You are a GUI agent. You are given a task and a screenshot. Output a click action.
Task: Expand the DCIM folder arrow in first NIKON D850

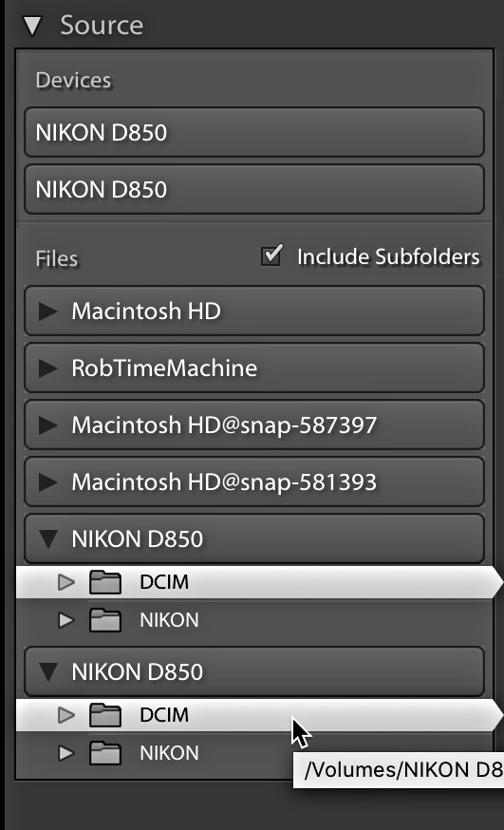(66, 582)
